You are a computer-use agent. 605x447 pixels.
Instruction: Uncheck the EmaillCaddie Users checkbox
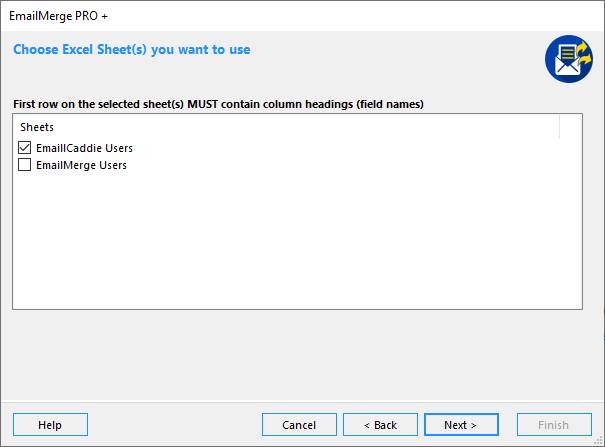pyautogui.click(x=25, y=147)
